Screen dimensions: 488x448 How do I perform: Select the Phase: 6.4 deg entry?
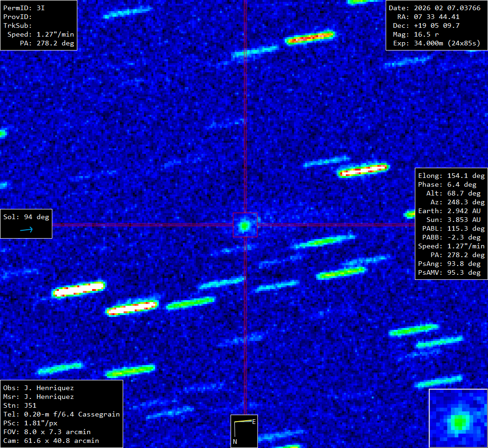451,185
